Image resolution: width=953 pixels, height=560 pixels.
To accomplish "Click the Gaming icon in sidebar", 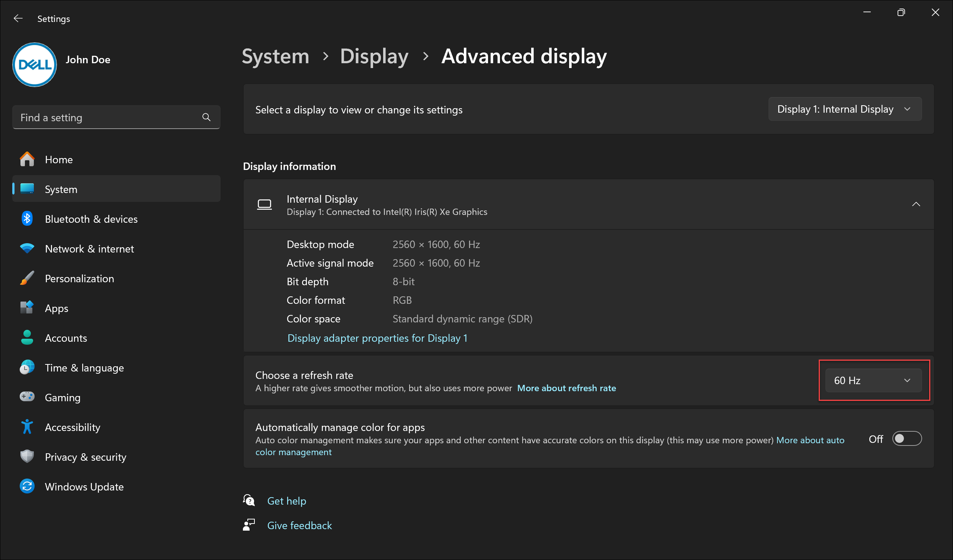I will coord(27,398).
